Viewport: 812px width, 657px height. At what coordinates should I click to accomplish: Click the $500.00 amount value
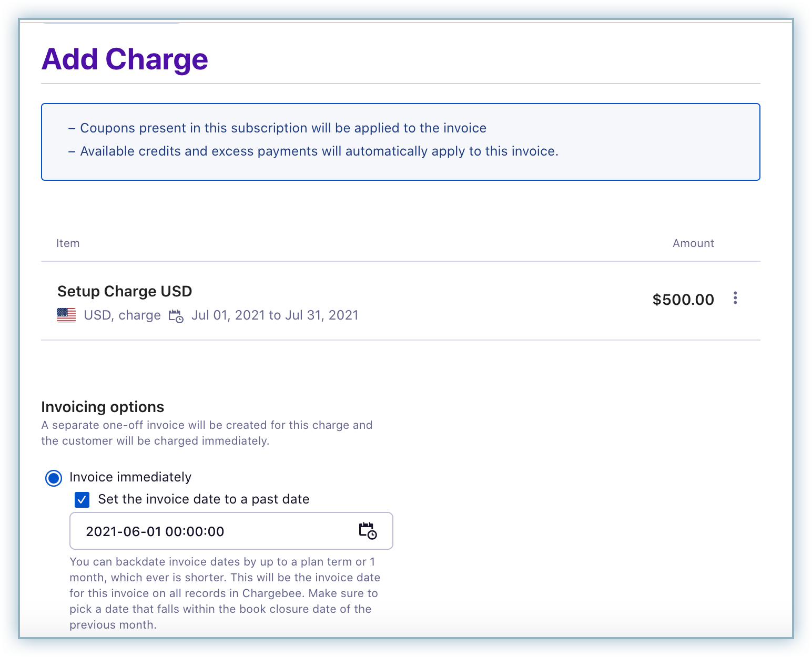coord(683,300)
